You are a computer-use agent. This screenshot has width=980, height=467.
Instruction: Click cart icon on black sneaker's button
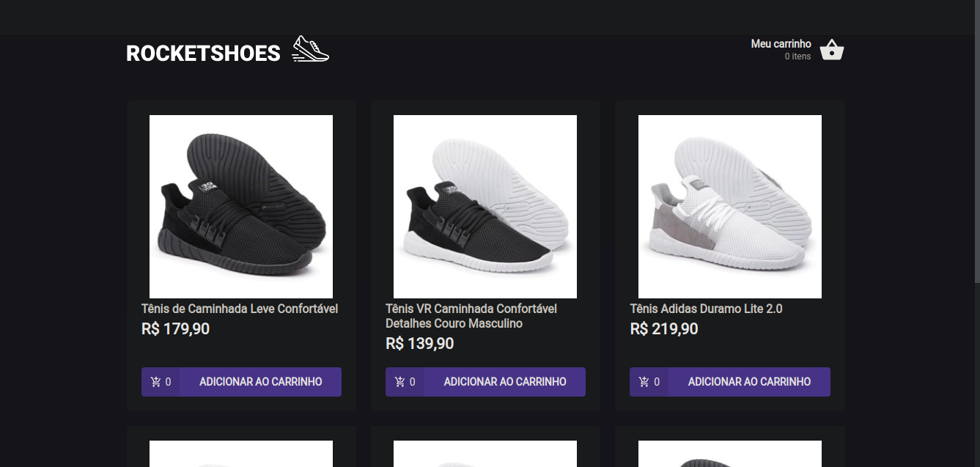tap(155, 382)
